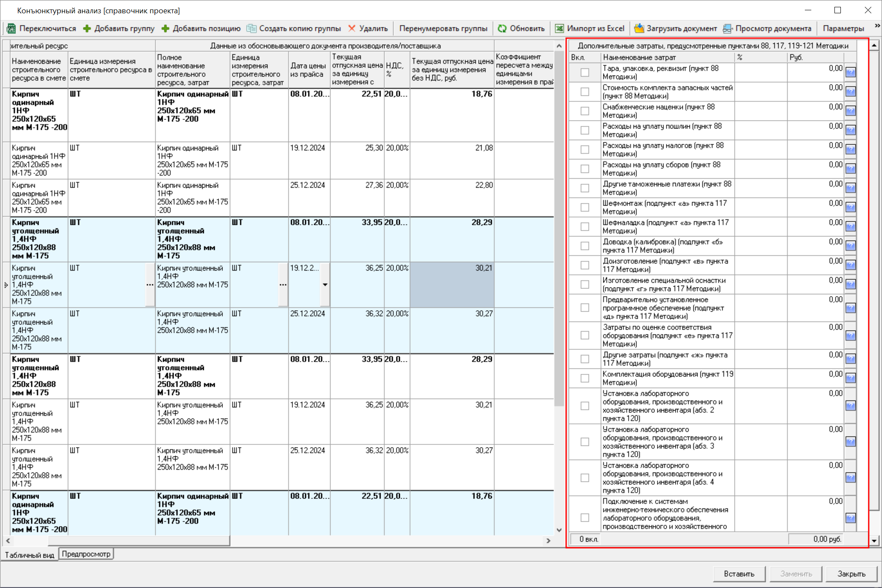Screen dimensions: 882x588
Task: Click table vertical scrollbar up arrow
Action: [x=559, y=46]
